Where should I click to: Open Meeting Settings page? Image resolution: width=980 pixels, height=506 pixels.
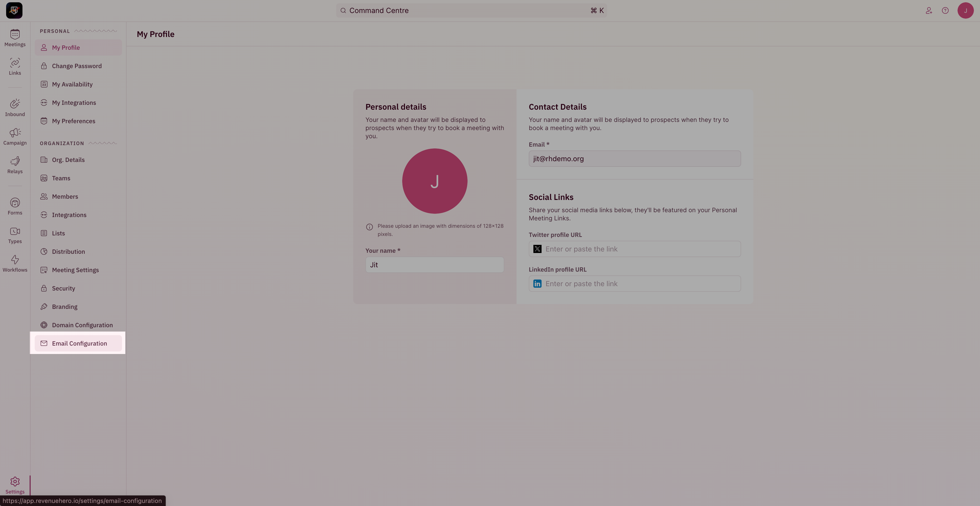[x=78, y=270]
